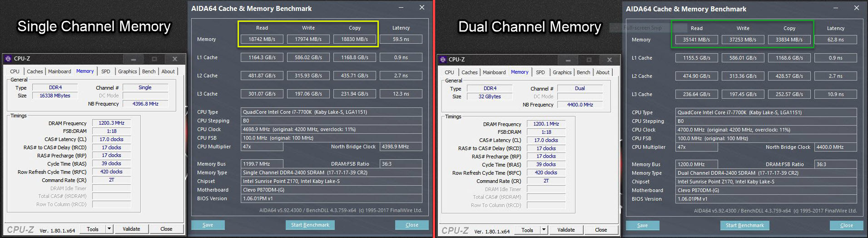This screenshot has height=238, width=868.
Task: Click NB Frequency value 4396.8 MHz
Action: point(145,104)
